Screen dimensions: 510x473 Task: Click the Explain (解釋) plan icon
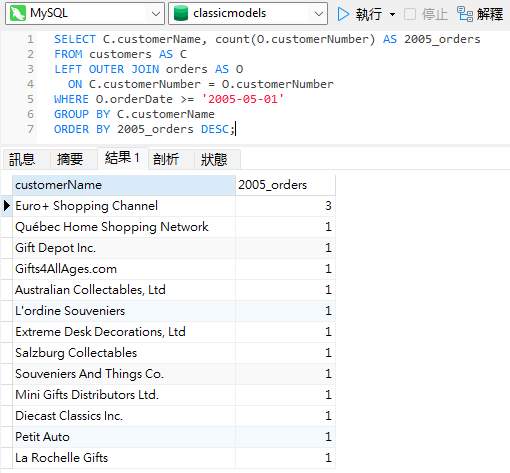(465, 14)
